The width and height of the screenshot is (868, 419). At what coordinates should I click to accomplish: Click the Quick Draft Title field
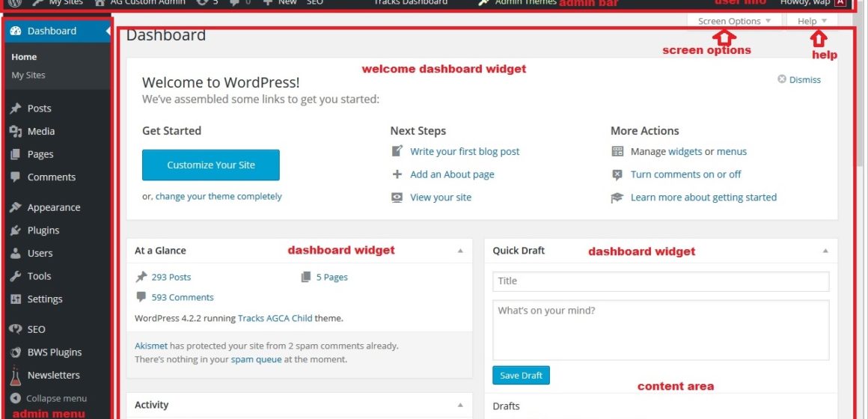coord(661,281)
